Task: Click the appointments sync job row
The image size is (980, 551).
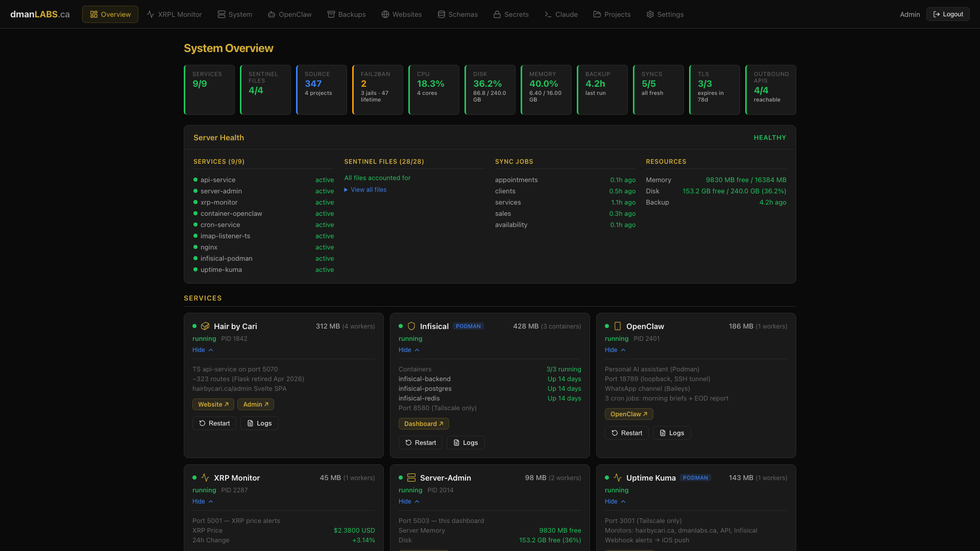Action: pos(565,180)
